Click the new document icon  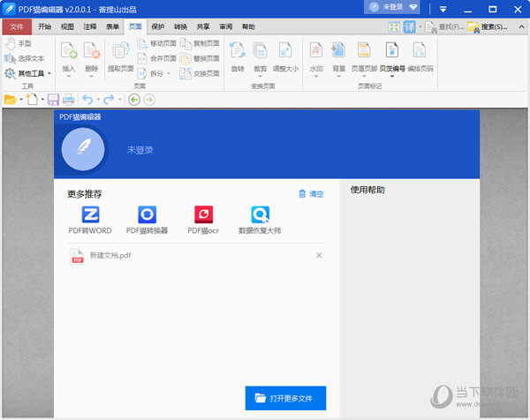tap(32, 100)
